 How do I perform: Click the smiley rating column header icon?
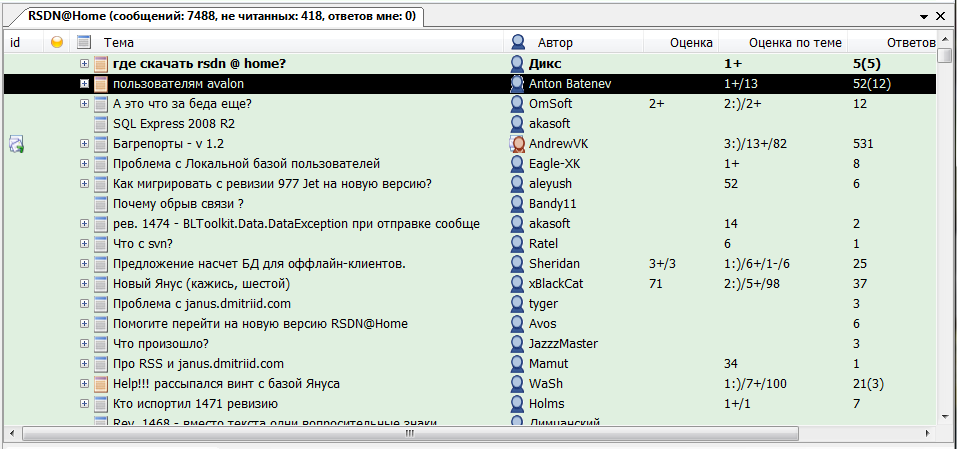(x=57, y=42)
